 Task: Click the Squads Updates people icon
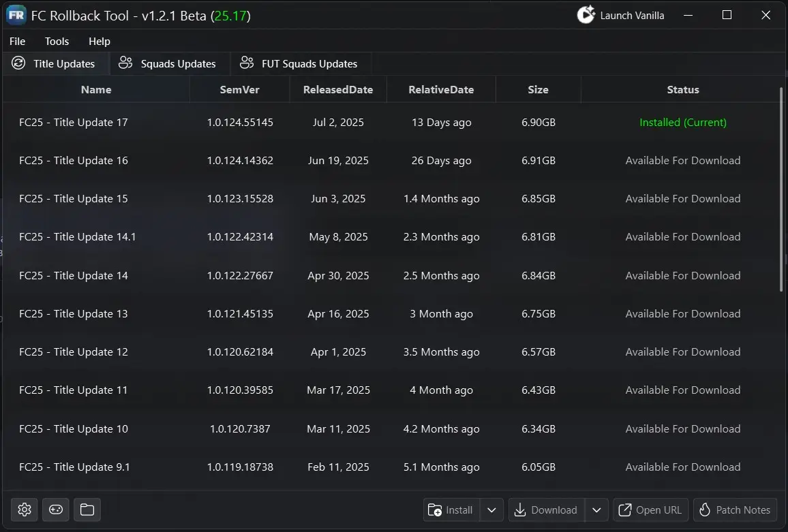click(x=125, y=63)
